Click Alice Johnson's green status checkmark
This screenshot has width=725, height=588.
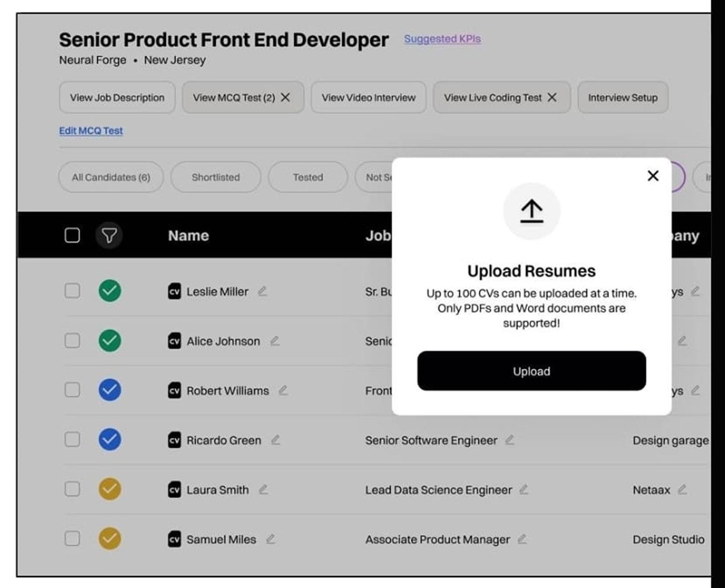pyautogui.click(x=109, y=341)
